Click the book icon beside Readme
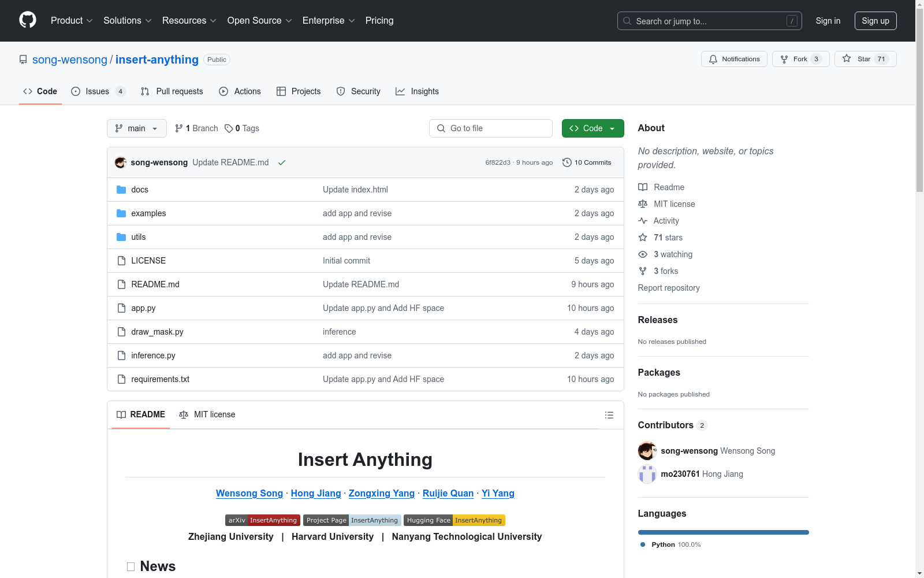The image size is (924, 578). pos(643,187)
